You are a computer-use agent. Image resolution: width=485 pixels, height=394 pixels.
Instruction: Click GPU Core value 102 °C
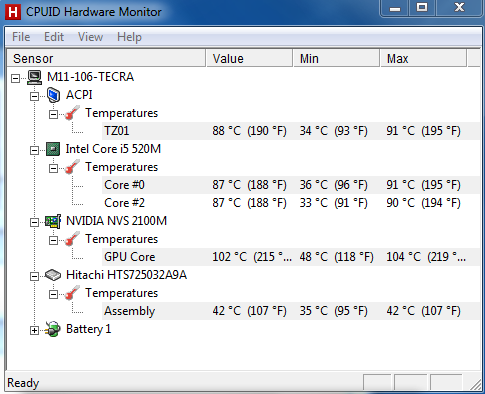pos(252,257)
